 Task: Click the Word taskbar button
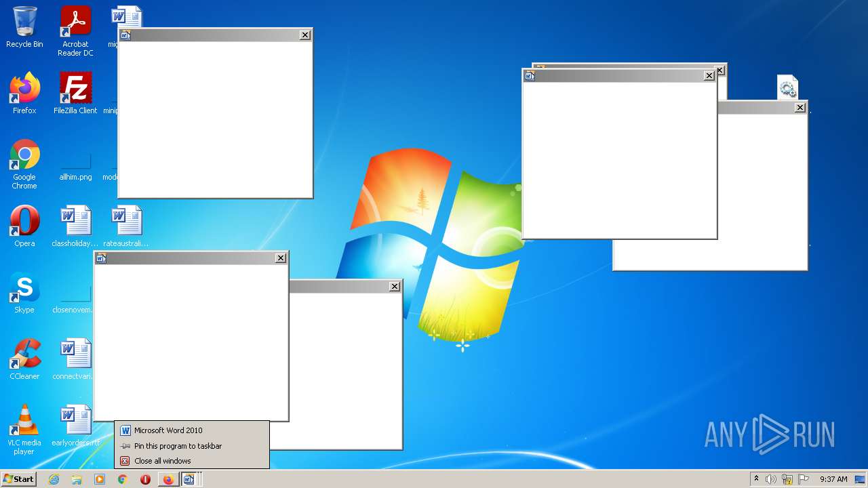pyautogui.click(x=190, y=479)
